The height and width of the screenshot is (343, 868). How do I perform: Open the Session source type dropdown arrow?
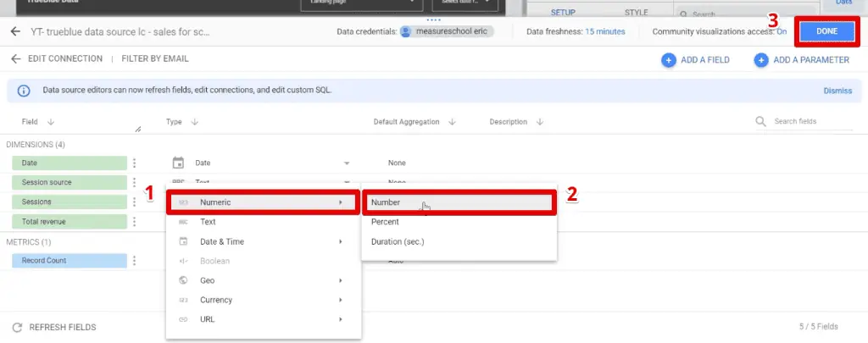(x=347, y=181)
